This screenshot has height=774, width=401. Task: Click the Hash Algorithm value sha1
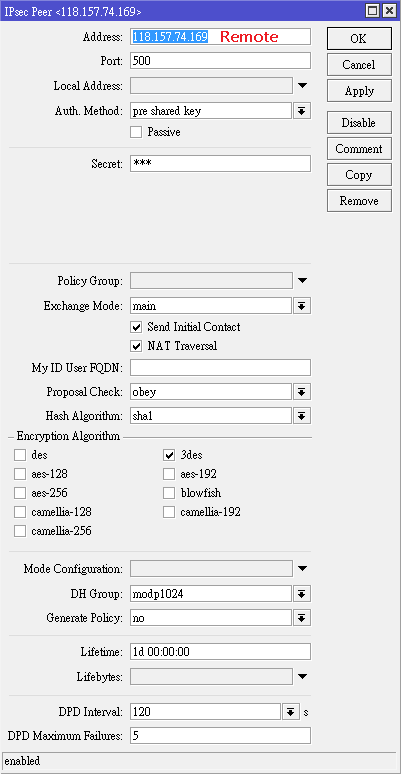tap(211, 416)
